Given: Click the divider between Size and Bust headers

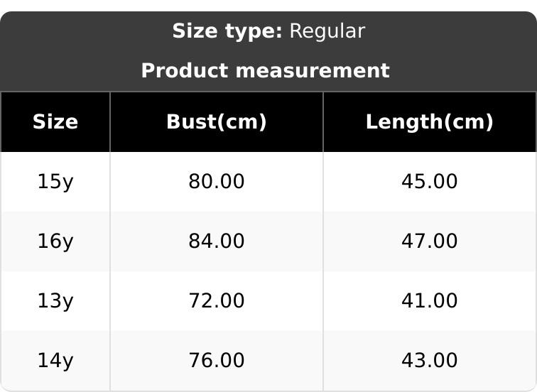Looking at the screenshot, I should (x=110, y=122).
